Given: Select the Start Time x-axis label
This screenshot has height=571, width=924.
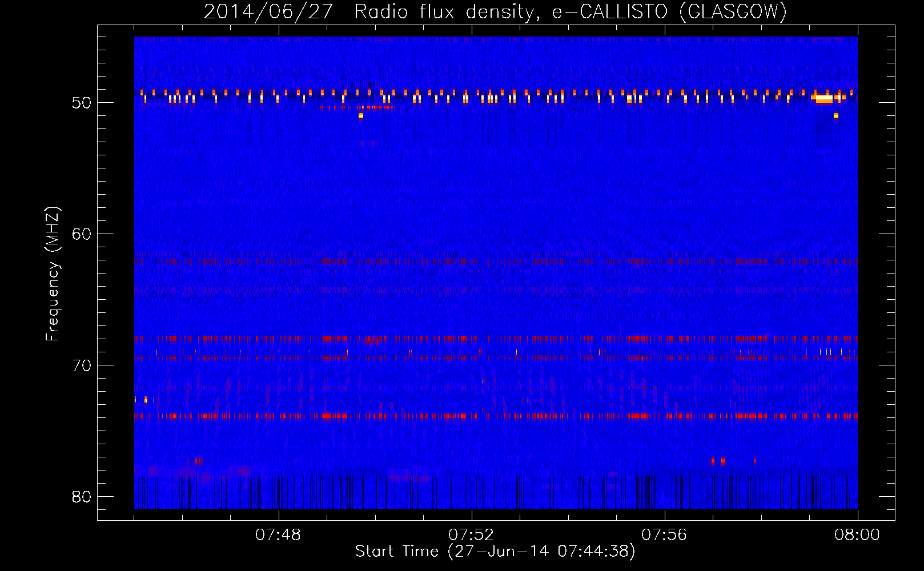Looking at the screenshot, I should tap(495, 552).
